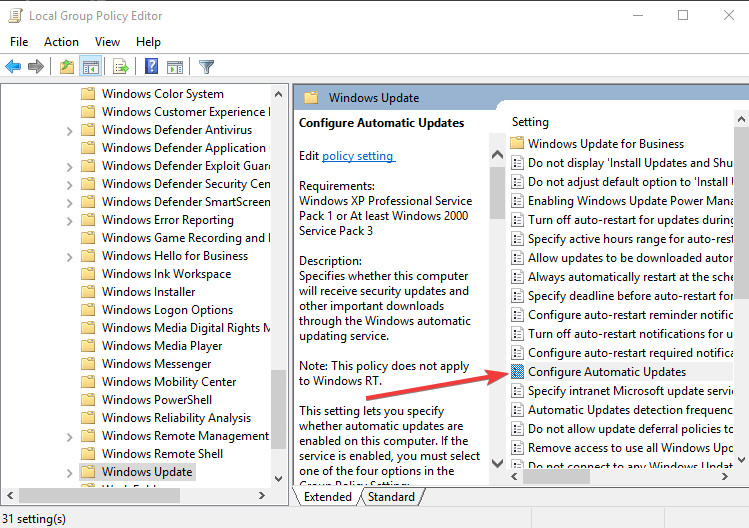Click icon of Enabling Windows Update Power Management
This screenshot has width=749, height=528.
(x=517, y=201)
